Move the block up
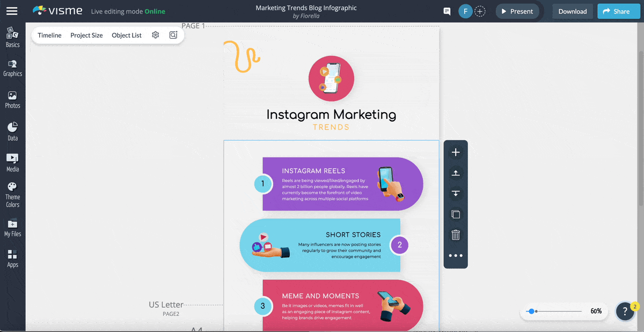The image size is (644, 332). point(456,173)
